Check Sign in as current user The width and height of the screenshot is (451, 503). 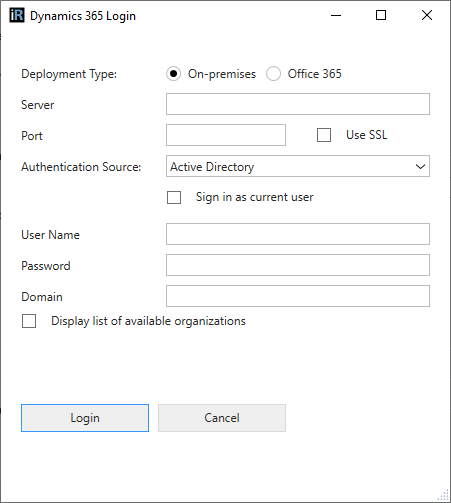174,197
